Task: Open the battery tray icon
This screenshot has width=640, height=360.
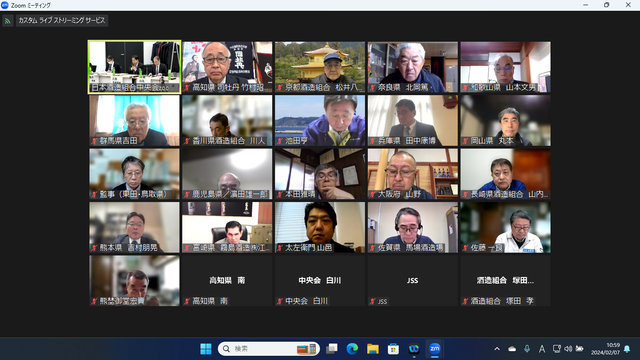Action: (580, 349)
